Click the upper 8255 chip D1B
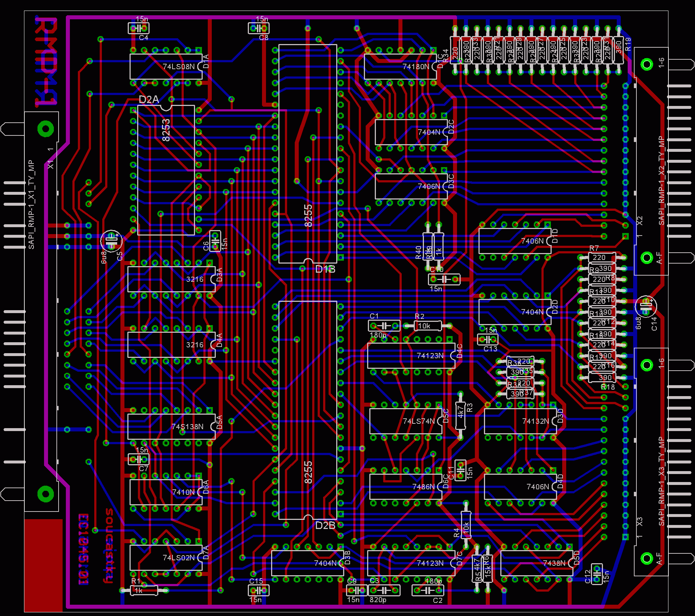Screen dimensions: 695x616 click(308, 154)
